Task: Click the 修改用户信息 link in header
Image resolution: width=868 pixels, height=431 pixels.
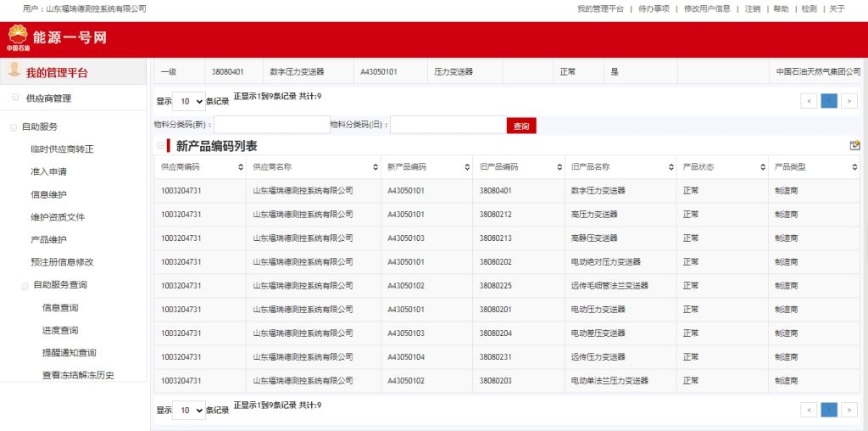Action: point(707,8)
